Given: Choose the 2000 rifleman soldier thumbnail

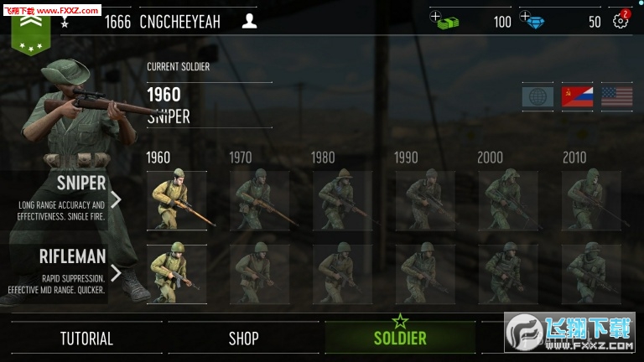Looking at the screenshot, I should (508, 274).
